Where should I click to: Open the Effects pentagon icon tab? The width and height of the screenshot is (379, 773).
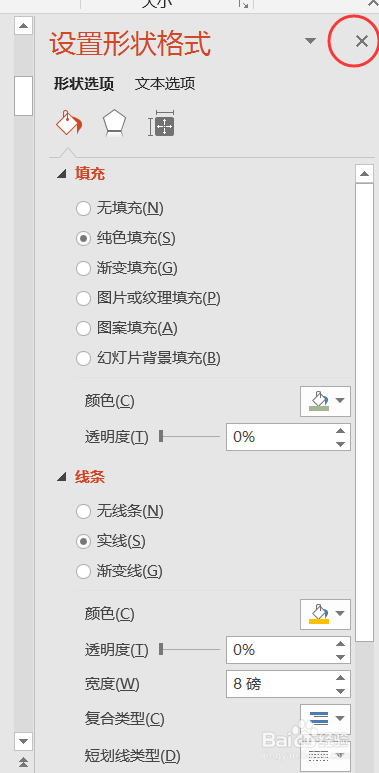click(114, 123)
